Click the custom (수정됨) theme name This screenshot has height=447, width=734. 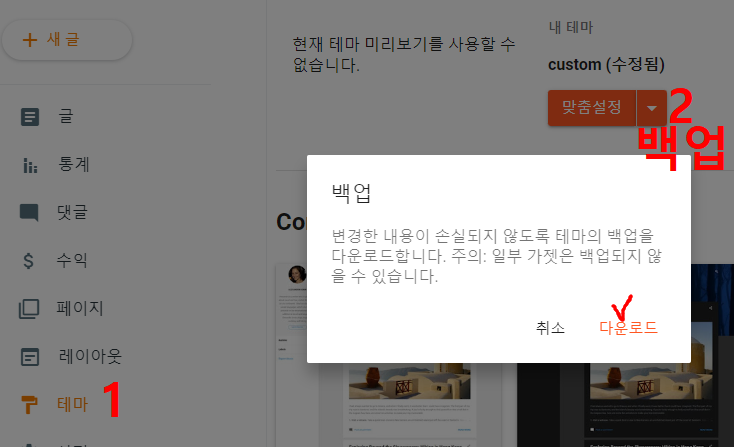[x=606, y=65]
